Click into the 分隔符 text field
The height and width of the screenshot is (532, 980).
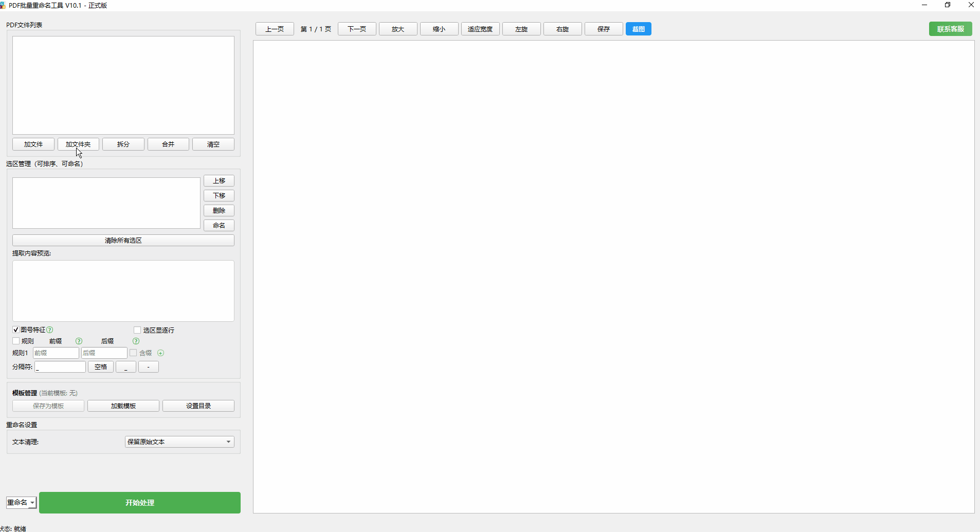(60, 367)
